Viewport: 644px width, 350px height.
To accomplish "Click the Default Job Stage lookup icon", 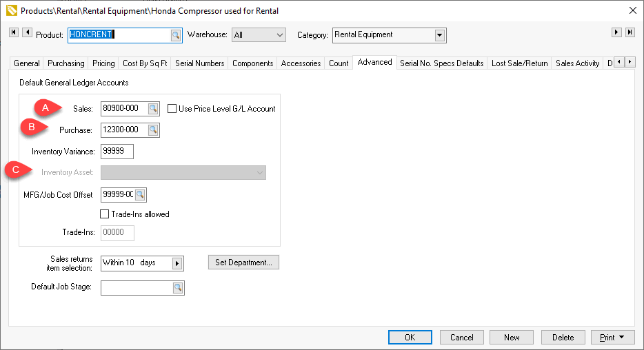I will [x=178, y=287].
